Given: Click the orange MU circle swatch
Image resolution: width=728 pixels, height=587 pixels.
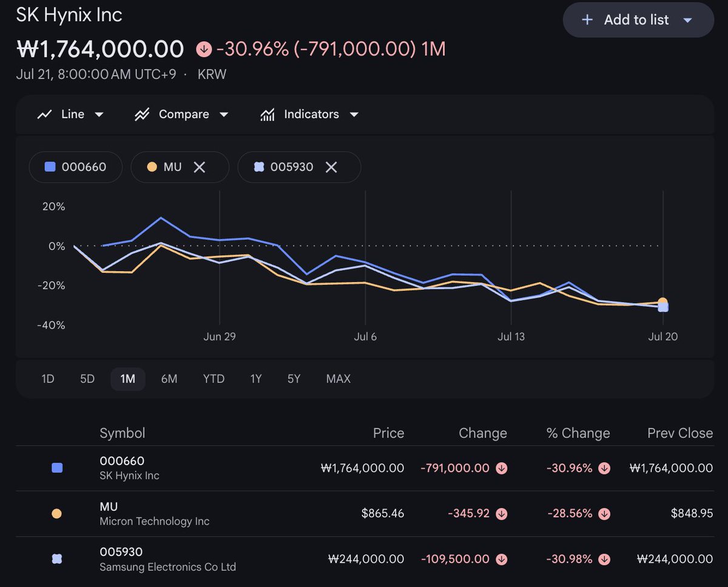Looking at the screenshot, I should (x=152, y=167).
